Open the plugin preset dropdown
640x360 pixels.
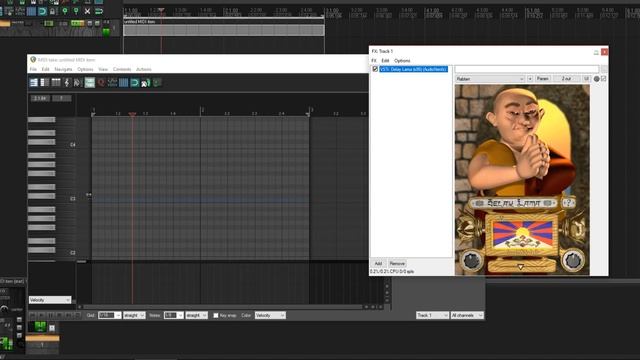click(490, 79)
